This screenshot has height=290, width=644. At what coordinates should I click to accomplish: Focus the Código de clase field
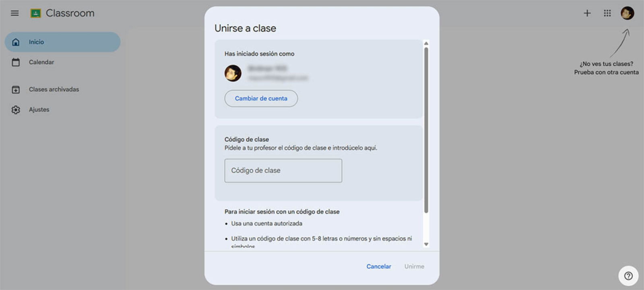[283, 170]
